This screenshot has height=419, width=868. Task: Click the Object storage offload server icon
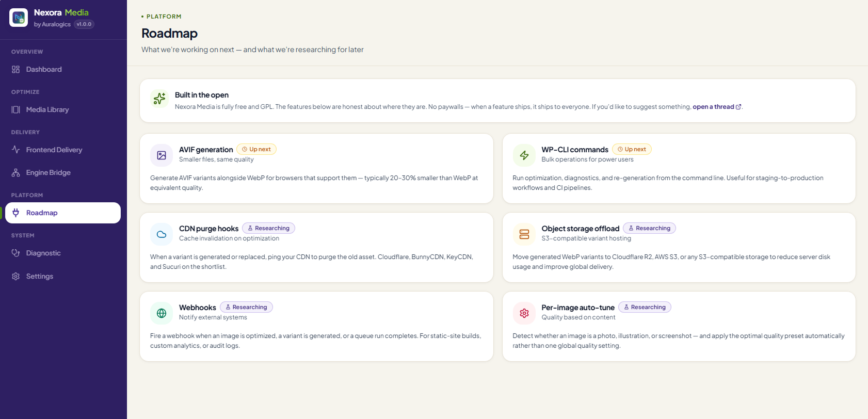click(x=524, y=234)
